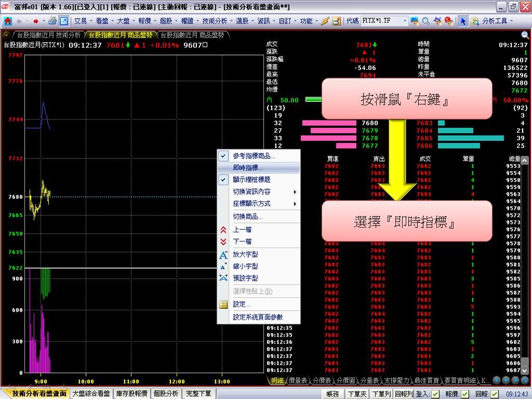Print using the printer icon
The image size is (532, 399).
pyautogui.click(x=52, y=21)
